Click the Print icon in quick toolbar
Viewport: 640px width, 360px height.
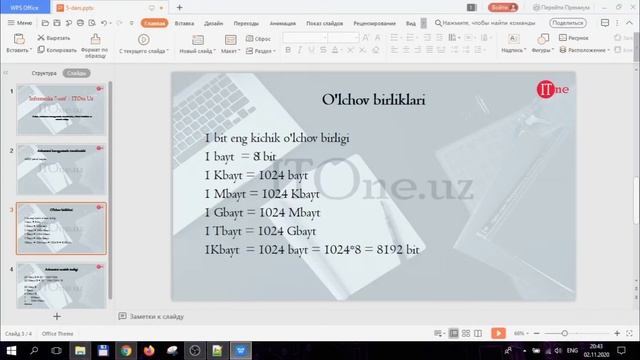[x=80, y=23]
